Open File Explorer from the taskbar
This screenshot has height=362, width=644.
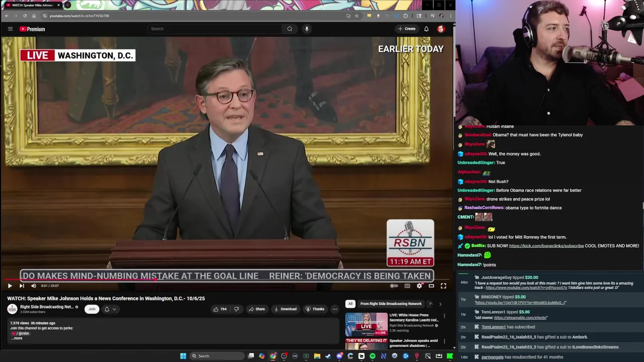pos(317,356)
